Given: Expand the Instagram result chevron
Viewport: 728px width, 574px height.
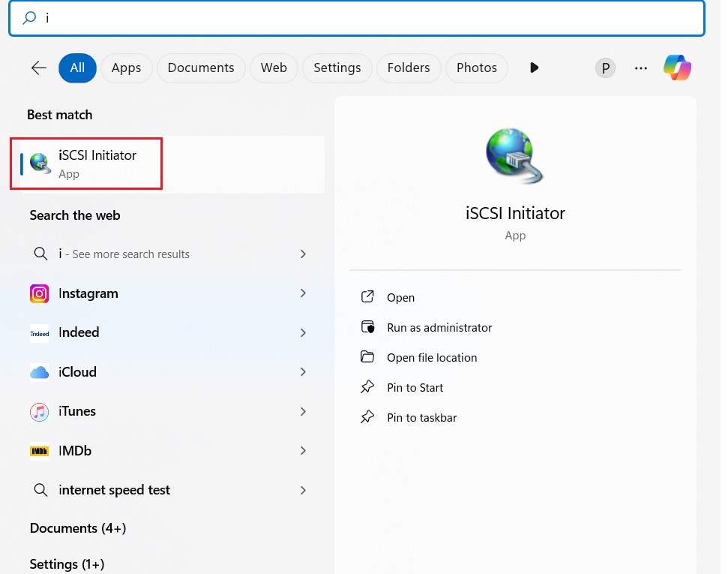Looking at the screenshot, I should pyautogui.click(x=303, y=293).
